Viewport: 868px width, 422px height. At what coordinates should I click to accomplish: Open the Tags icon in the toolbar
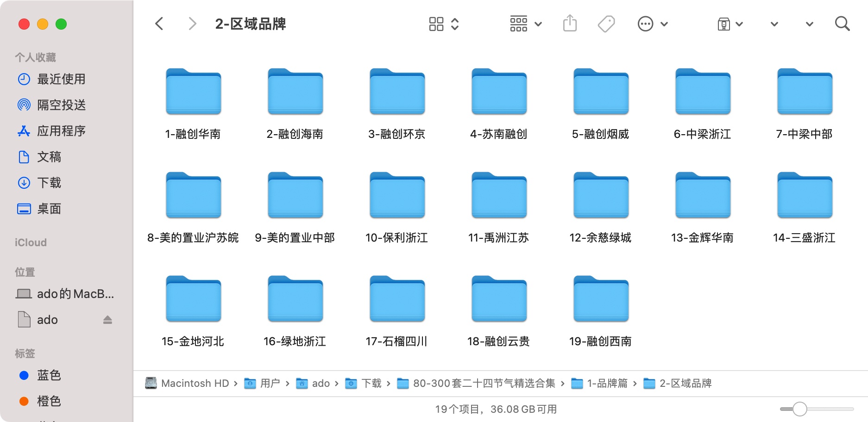pyautogui.click(x=606, y=23)
